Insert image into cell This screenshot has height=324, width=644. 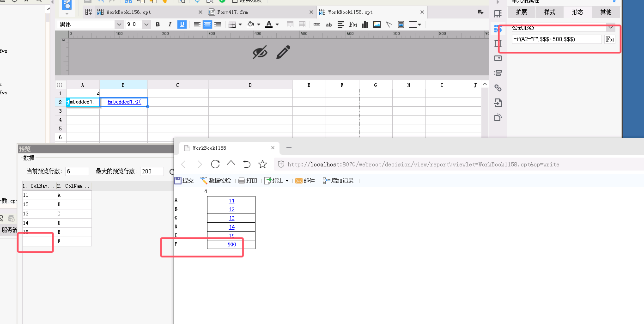pos(377,24)
